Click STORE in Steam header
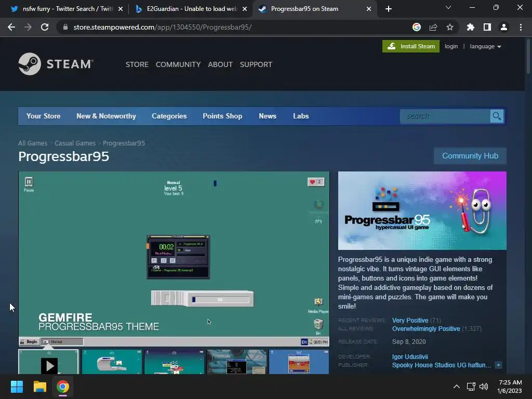Viewport: 532px width, 399px height. click(x=137, y=64)
